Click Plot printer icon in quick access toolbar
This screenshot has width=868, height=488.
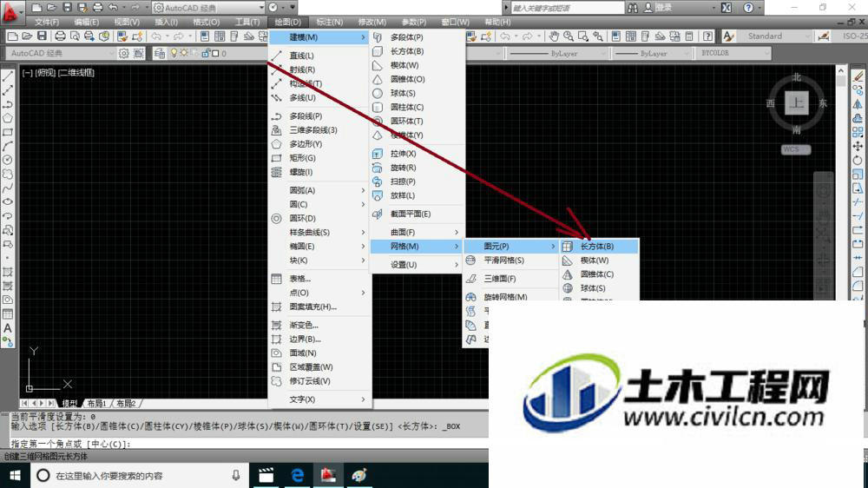[97, 8]
